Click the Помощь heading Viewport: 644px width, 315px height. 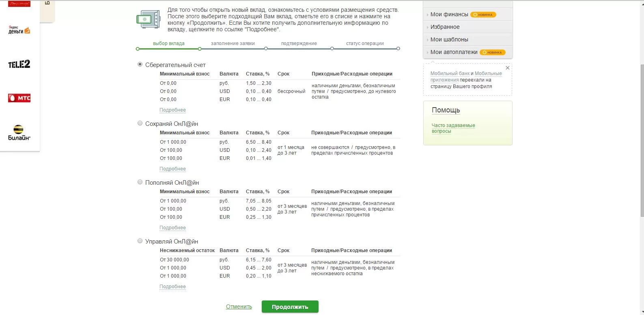(x=446, y=110)
